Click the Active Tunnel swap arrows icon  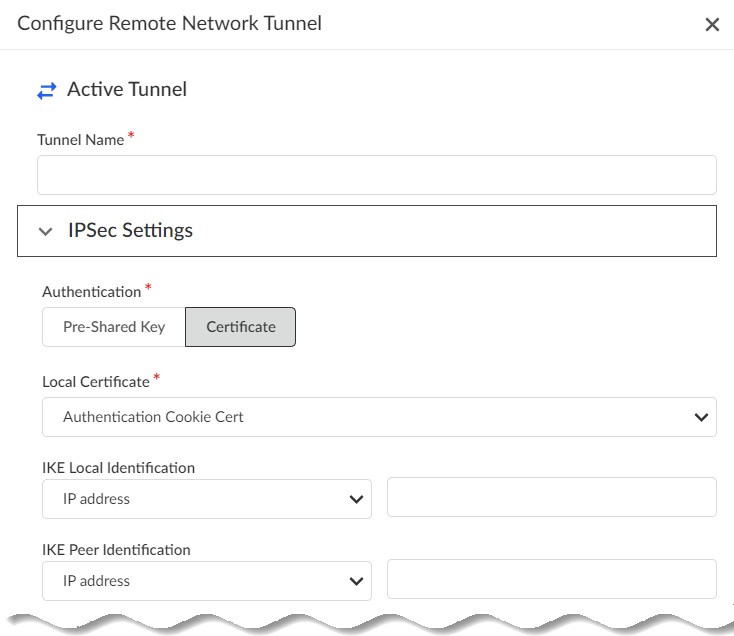pos(47,91)
